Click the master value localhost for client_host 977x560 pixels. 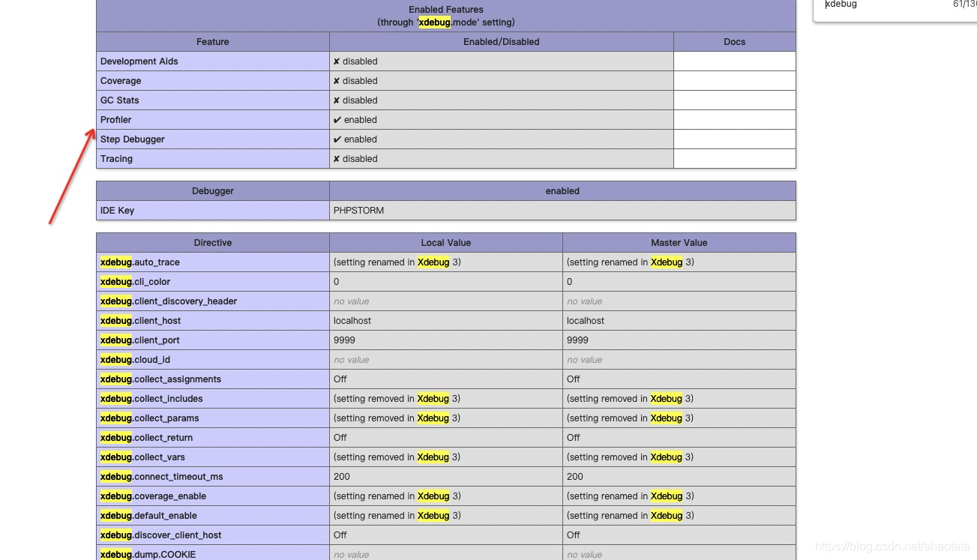pyautogui.click(x=586, y=321)
